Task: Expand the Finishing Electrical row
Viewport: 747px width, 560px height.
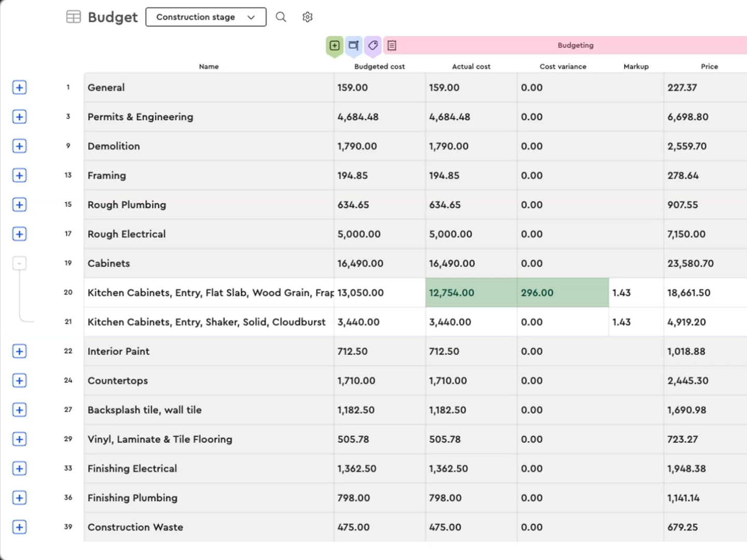Action: 19,469
